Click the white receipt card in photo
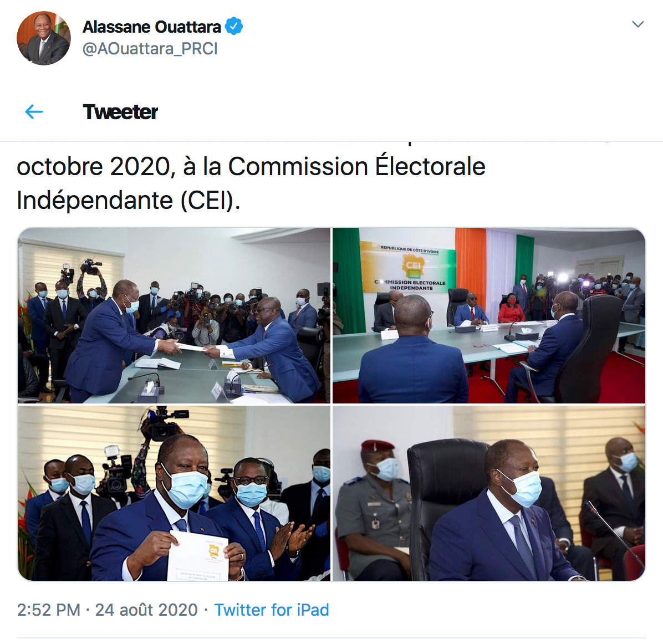This screenshot has height=644, width=663. click(x=197, y=556)
